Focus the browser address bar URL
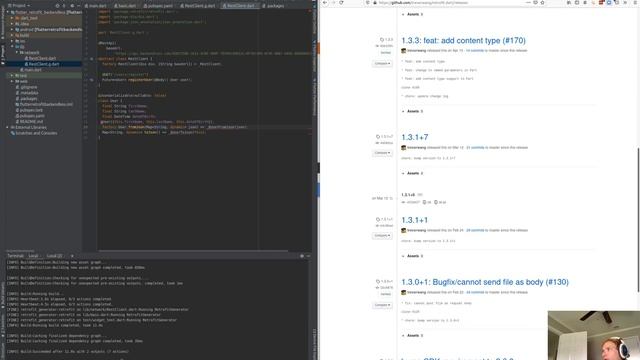This screenshot has height=360, width=640. click(422, 2)
